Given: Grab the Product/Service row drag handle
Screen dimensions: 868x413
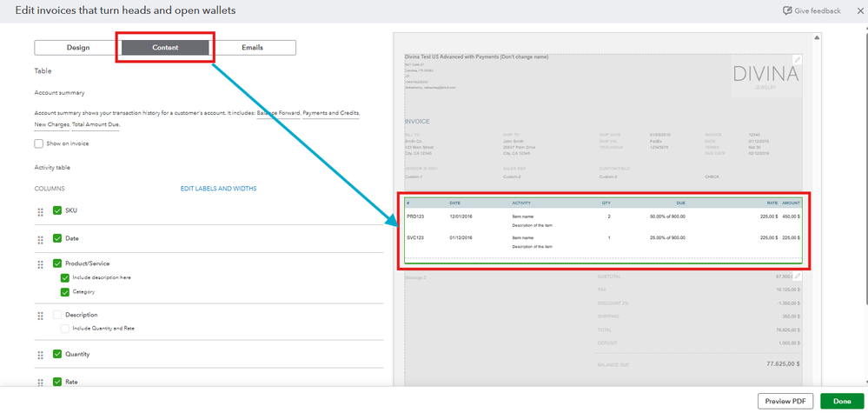Looking at the screenshot, I should [x=40, y=264].
